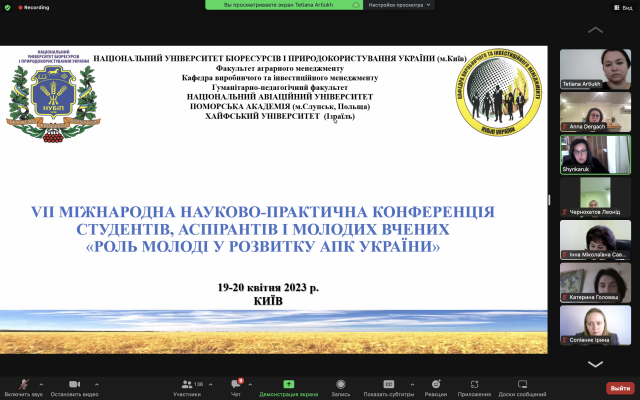
Task: Click the green encryption shield icon
Action: (7, 7)
